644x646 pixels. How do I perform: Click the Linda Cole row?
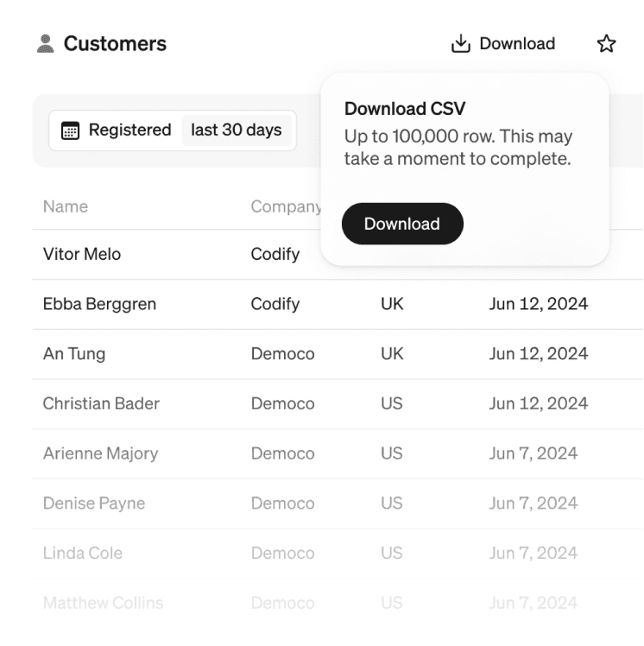click(x=83, y=553)
